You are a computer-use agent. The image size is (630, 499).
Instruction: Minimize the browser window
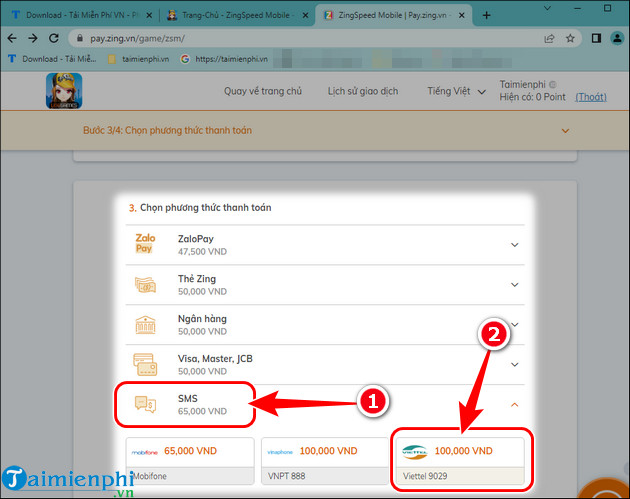coord(578,8)
